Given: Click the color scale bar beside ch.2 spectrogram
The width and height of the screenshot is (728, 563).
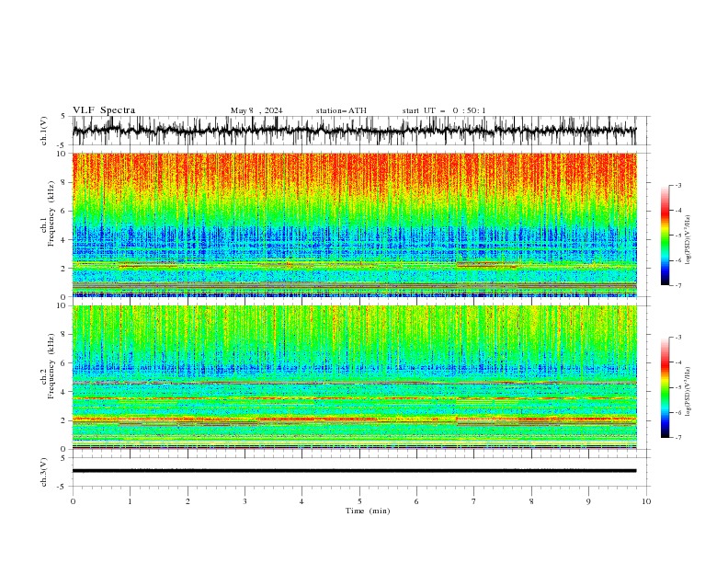Looking at the screenshot, I should coord(665,387).
